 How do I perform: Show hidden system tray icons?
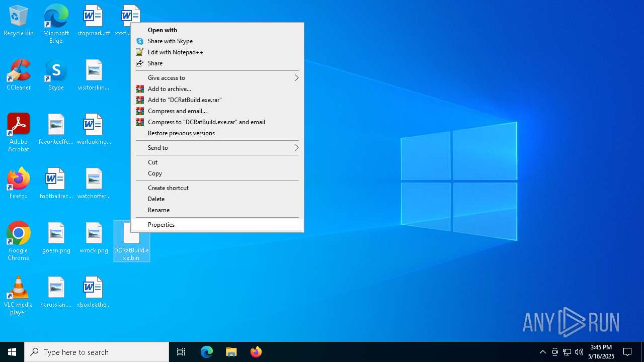coord(542,352)
